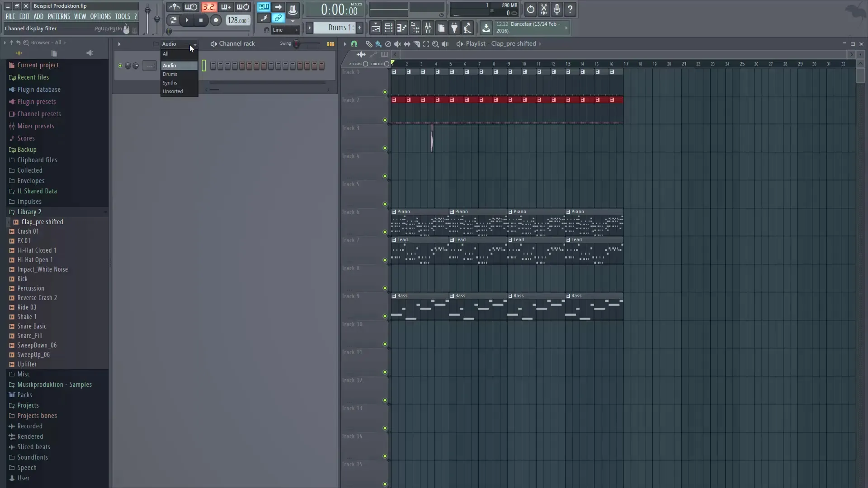
Task: Toggle the Magnet snap in the playlist
Action: [x=354, y=44]
